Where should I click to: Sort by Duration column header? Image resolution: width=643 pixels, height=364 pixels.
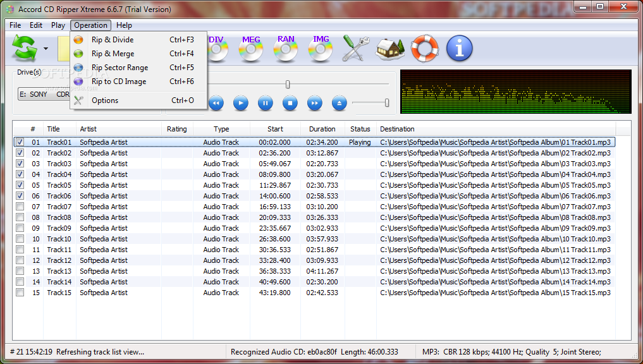322,129
